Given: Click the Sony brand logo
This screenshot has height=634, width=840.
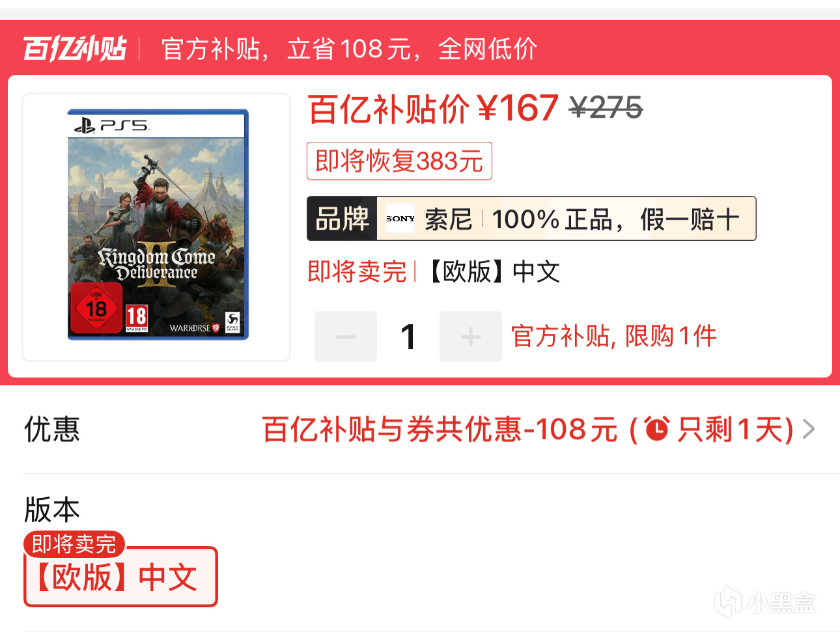Looking at the screenshot, I should (x=400, y=219).
